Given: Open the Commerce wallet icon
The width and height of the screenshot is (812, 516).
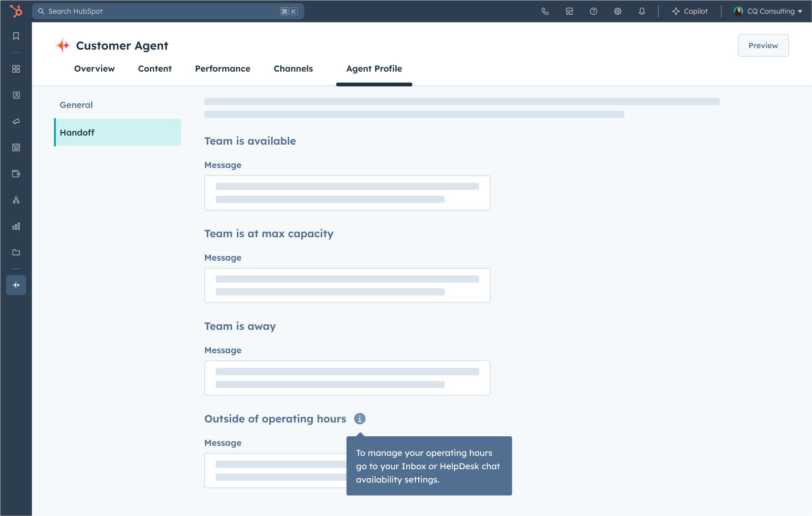Looking at the screenshot, I should (x=16, y=174).
